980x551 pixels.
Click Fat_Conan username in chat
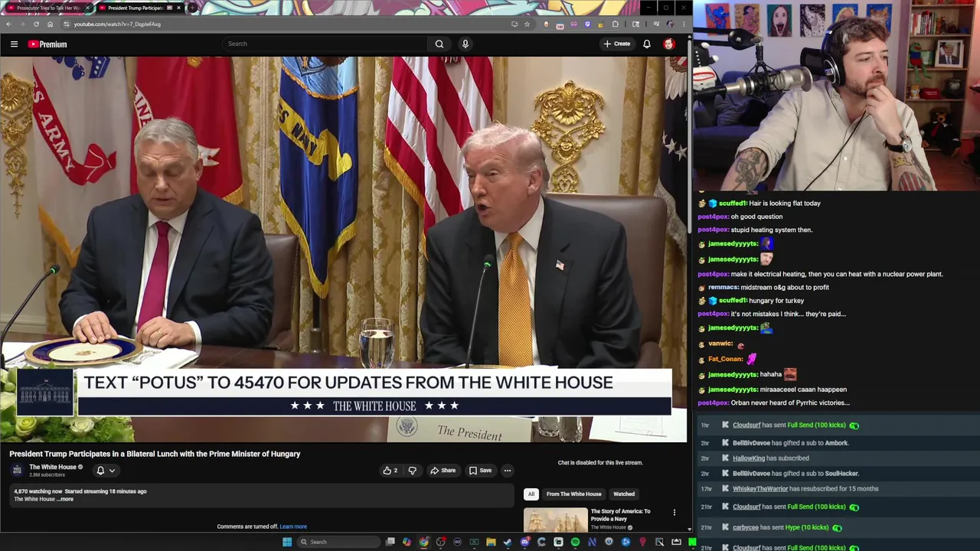[726, 359]
